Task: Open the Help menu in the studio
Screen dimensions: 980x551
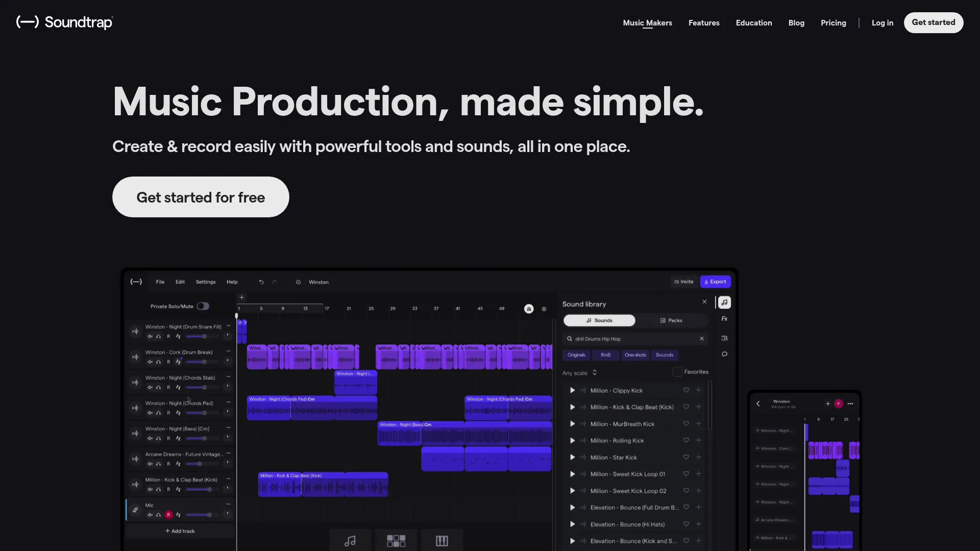Action: click(232, 282)
